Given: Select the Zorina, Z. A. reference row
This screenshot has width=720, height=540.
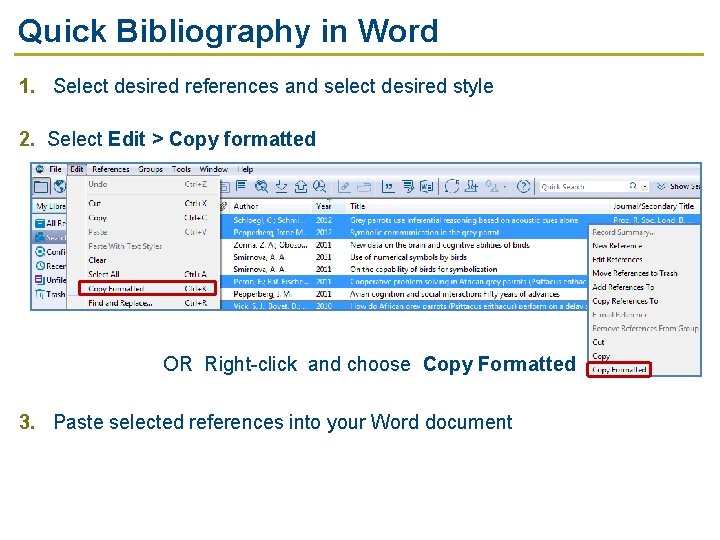Looking at the screenshot, I should point(404,245).
